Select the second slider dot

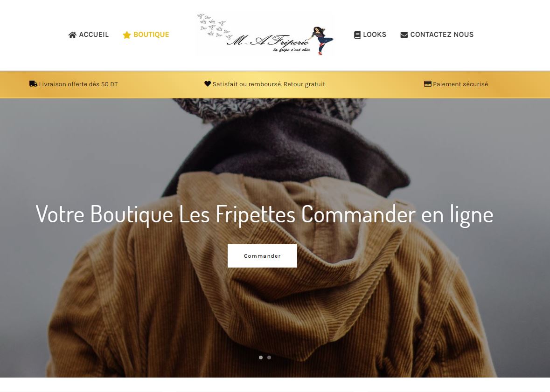click(x=269, y=358)
